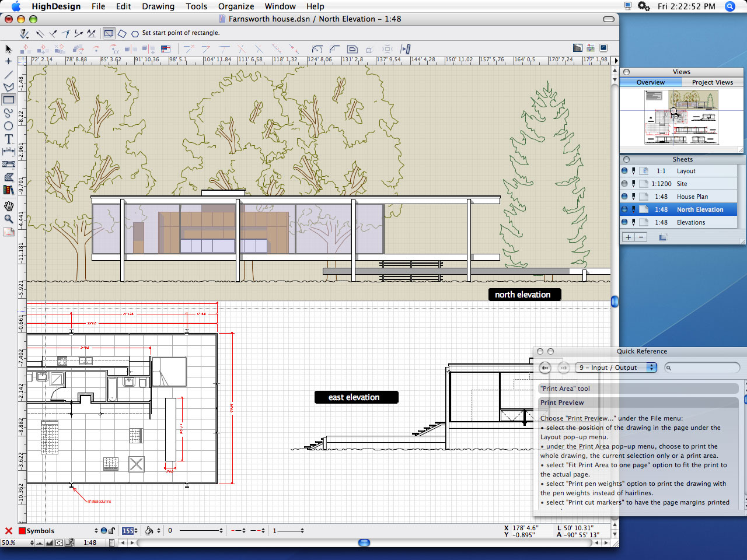Open the Organize menu

click(236, 6)
